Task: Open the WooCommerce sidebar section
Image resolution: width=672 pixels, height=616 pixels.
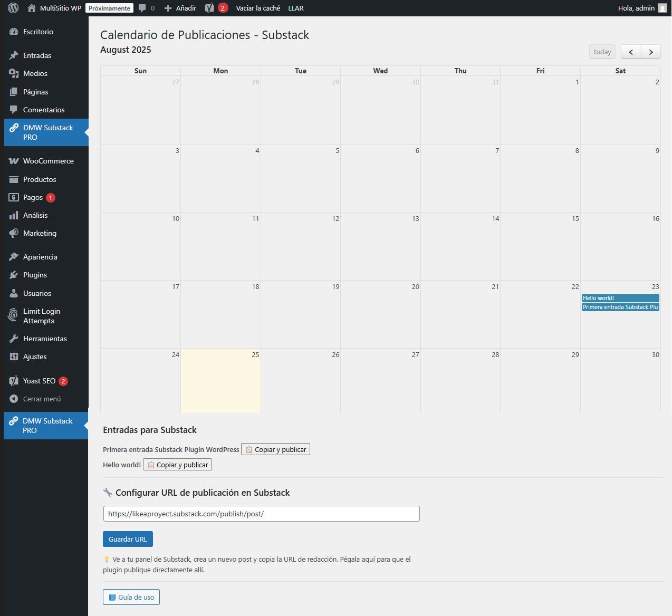Action: coord(48,161)
